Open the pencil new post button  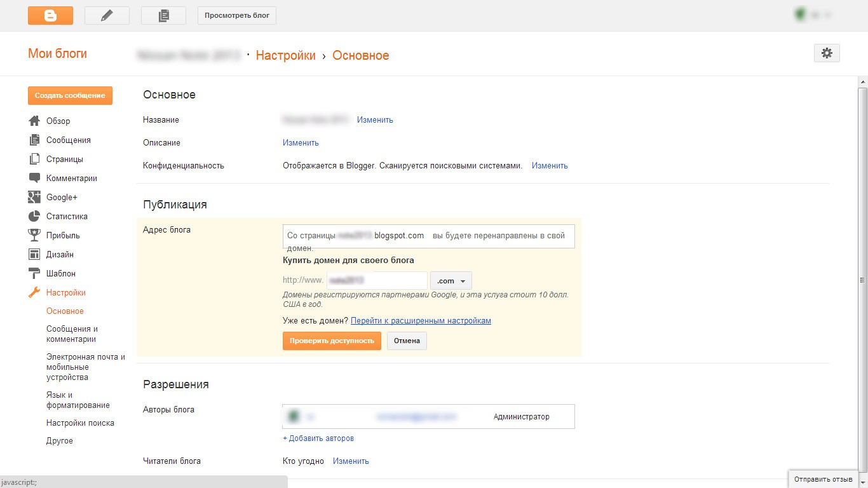[x=107, y=15]
